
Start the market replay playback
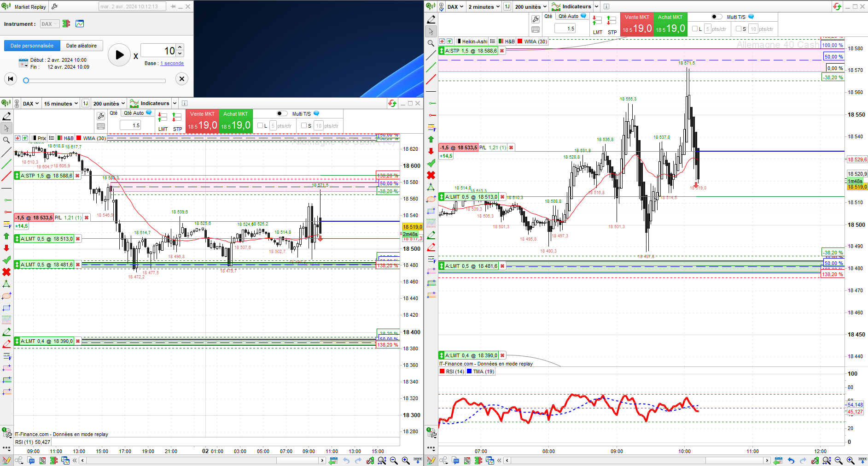[119, 55]
